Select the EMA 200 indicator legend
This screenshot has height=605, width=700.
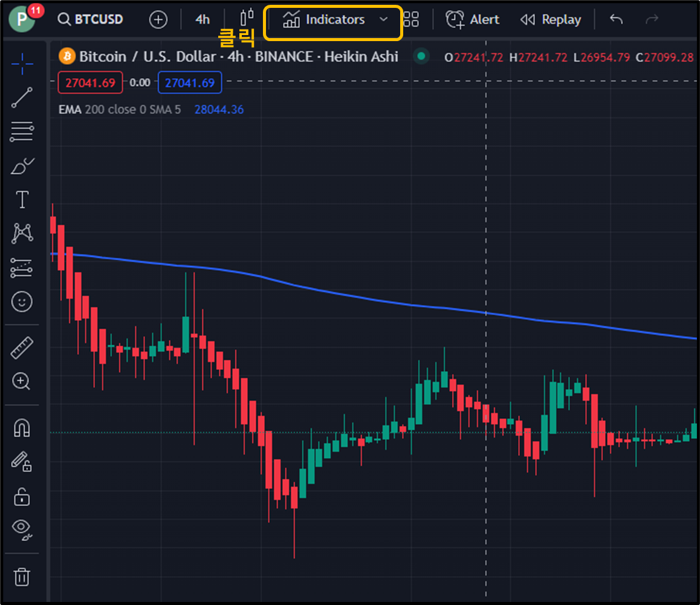pos(120,109)
